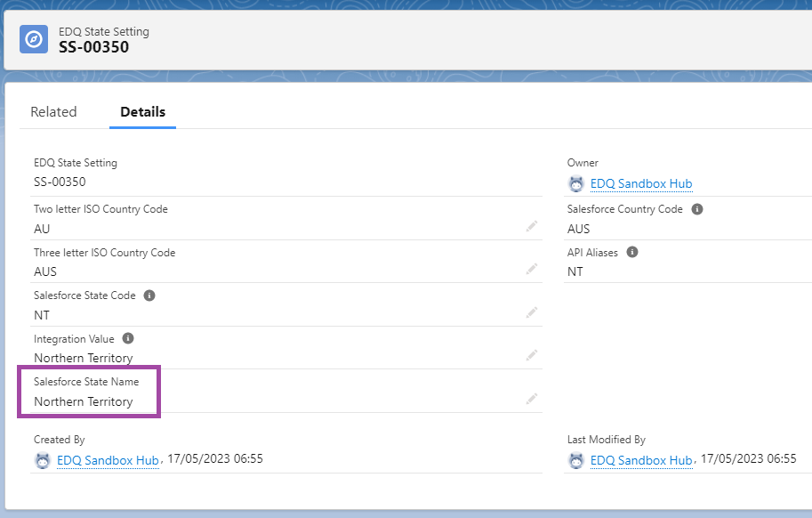
Task: Click the Three letter ISO Country Code label
Action: pyautogui.click(x=105, y=253)
